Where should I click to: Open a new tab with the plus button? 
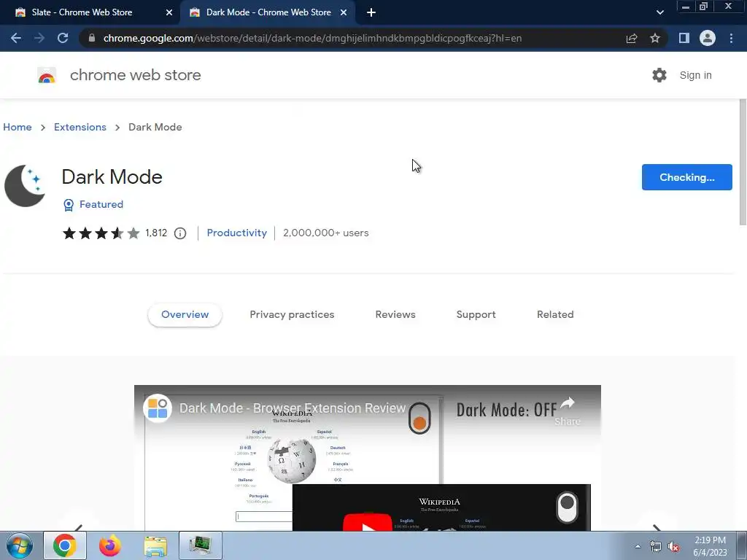click(371, 12)
